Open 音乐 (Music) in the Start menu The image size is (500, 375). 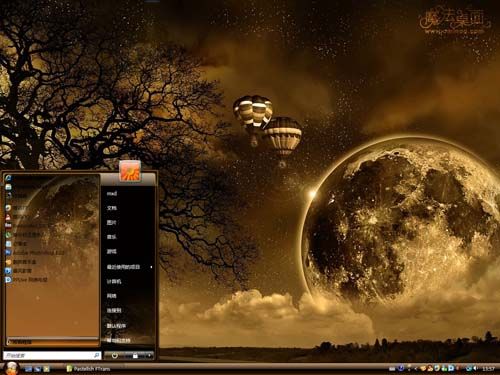point(112,237)
